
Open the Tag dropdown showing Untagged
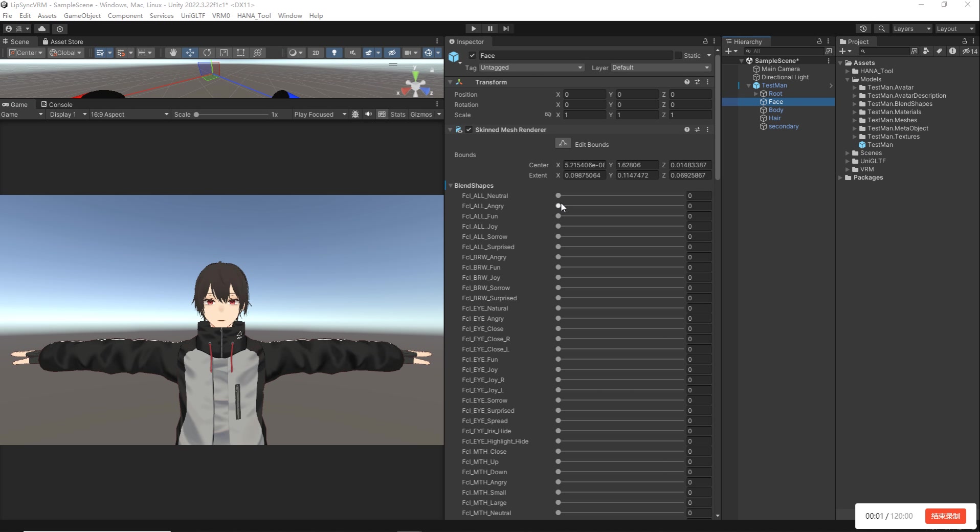(x=530, y=68)
